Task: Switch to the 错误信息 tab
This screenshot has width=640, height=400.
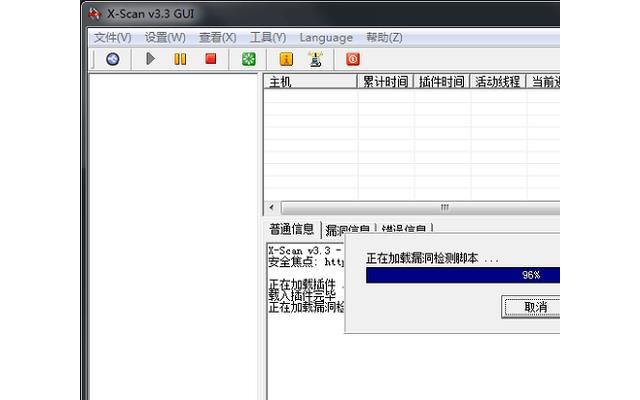Action: click(x=404, y=230)
